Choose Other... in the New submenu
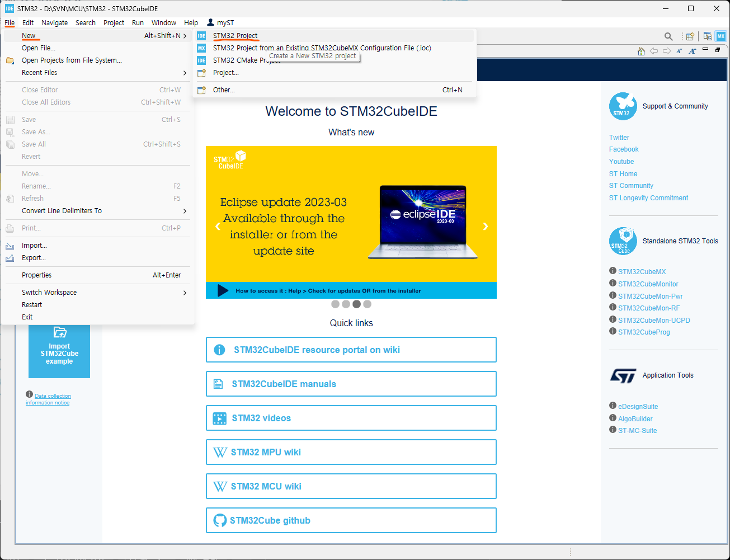The height and width of the screenshot is (560, 730). tap(335, 90)
